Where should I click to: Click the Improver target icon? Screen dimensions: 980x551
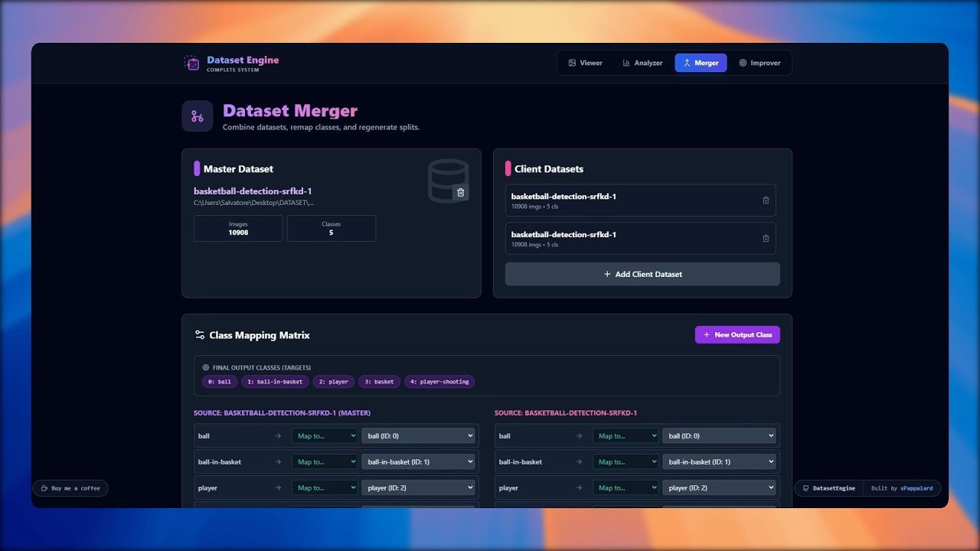tap(741, 63)
